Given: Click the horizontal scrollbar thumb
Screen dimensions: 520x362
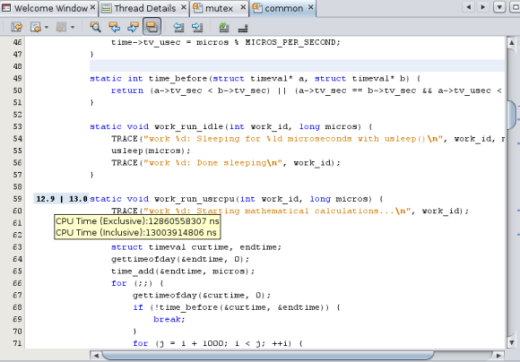Looking at the screenshot, I should (268, 355).
